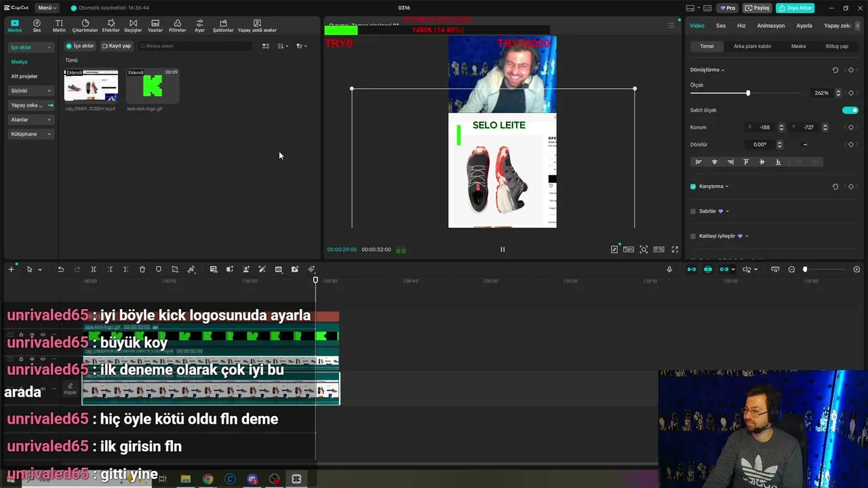
Task: Switch to the Ses properties tab
Action: [721, 26]
